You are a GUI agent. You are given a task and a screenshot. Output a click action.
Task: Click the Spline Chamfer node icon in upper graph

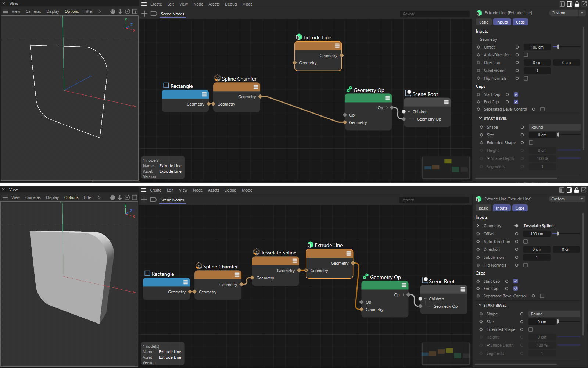[x=218, y=78]
